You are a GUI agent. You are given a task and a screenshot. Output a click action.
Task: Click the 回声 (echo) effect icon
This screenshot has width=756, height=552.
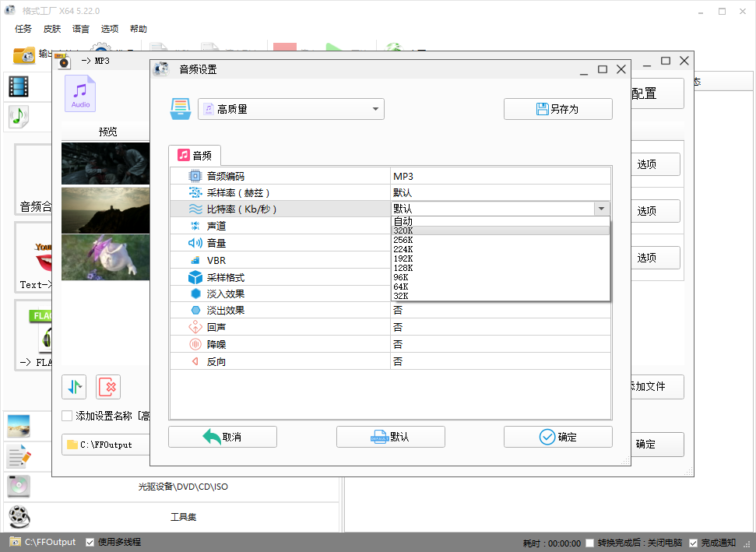196,326
